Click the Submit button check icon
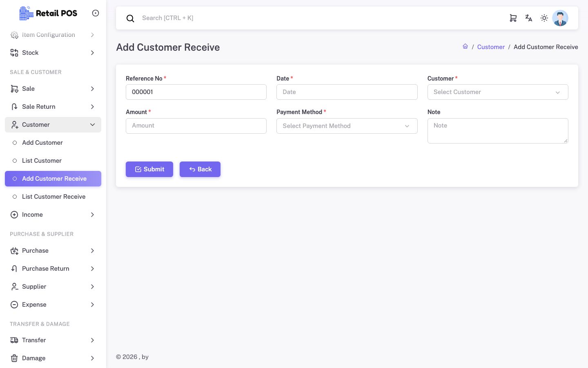This screenshot has height=368, width=588. pyautogui.click(x=138, y=169)
